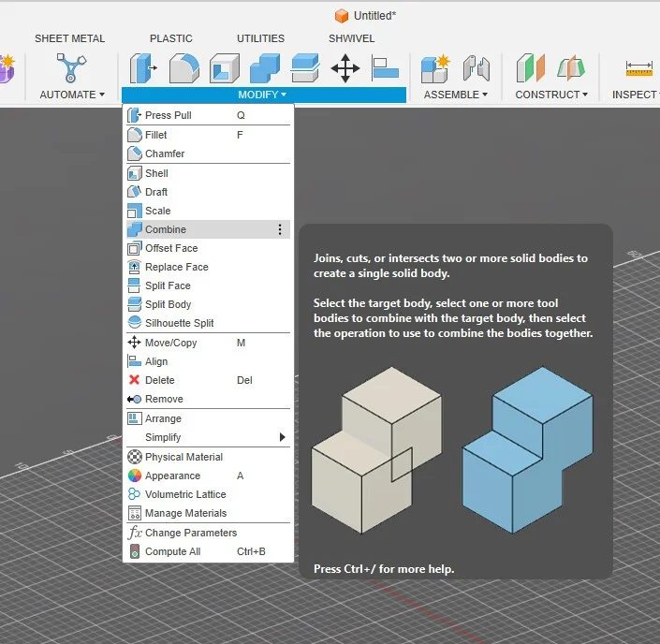Viewport: 660px width, 644px height.
Task: Select the Remove menu item
Action: pos(209,399)
